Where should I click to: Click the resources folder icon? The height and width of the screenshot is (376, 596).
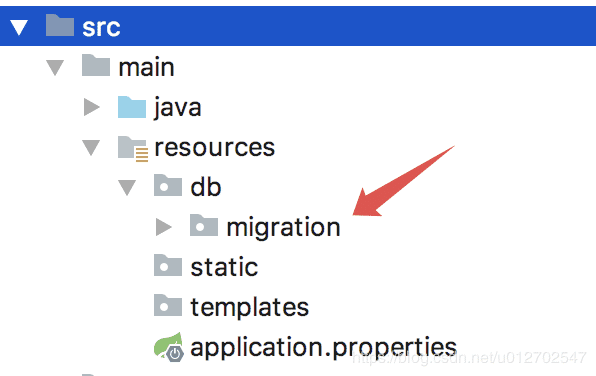click(133, 149)
